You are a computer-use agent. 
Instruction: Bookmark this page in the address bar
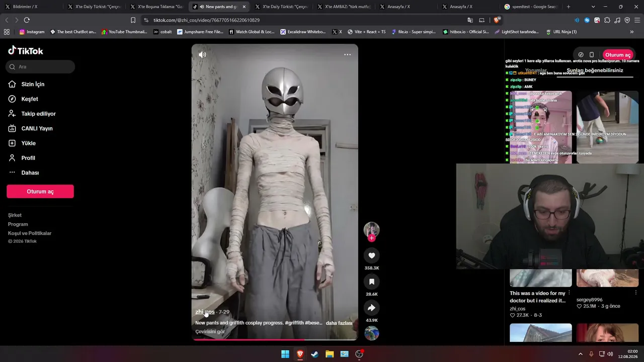click(x=133, y=20)
